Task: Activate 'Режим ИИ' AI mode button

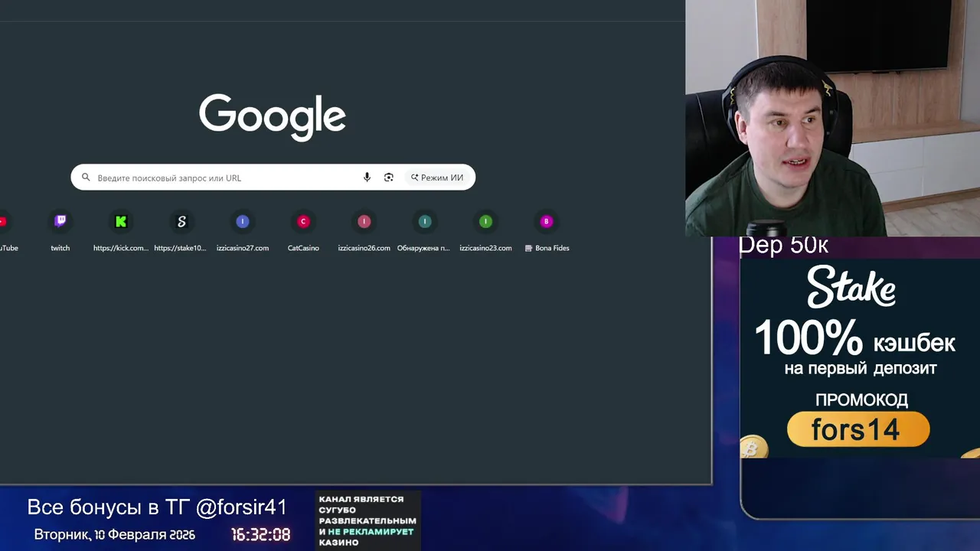Action: 437,178
